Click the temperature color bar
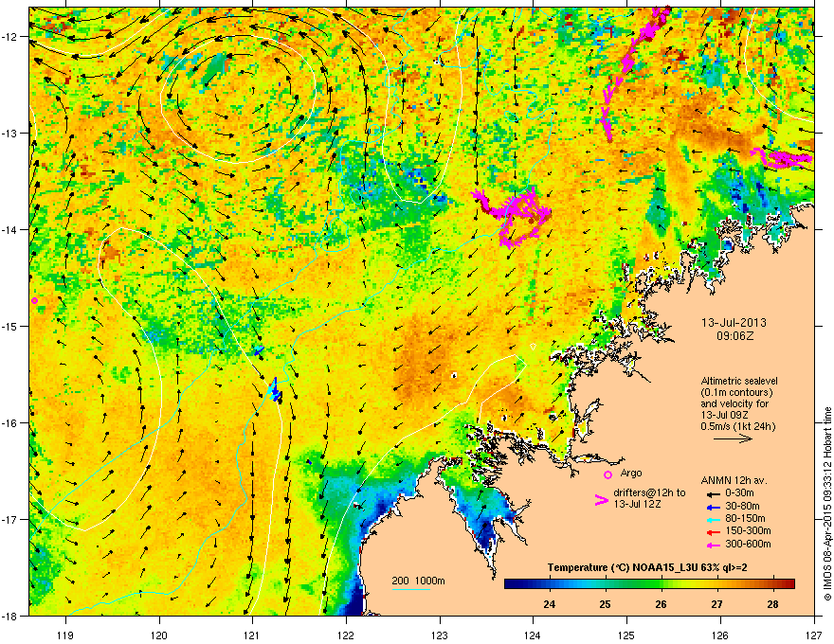Screen dimensions: 834x644 click(649, 584)
